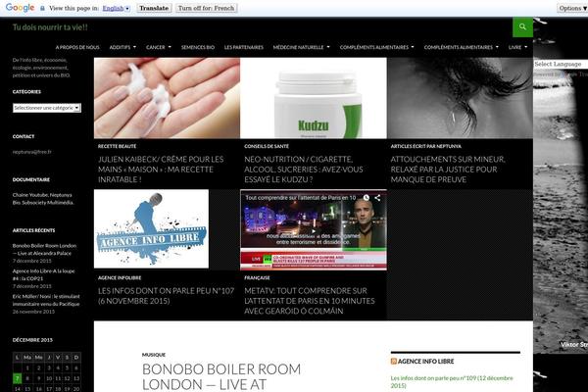
Task: Open the Options dropdown in translate bar
Action: pos(572,8)
